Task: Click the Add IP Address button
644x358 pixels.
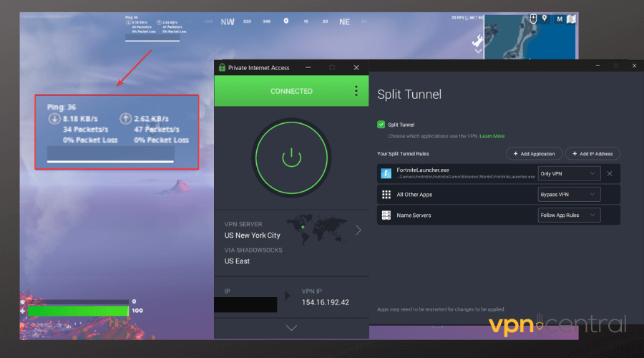Action: pyautogui.click(x=592, y=154)
